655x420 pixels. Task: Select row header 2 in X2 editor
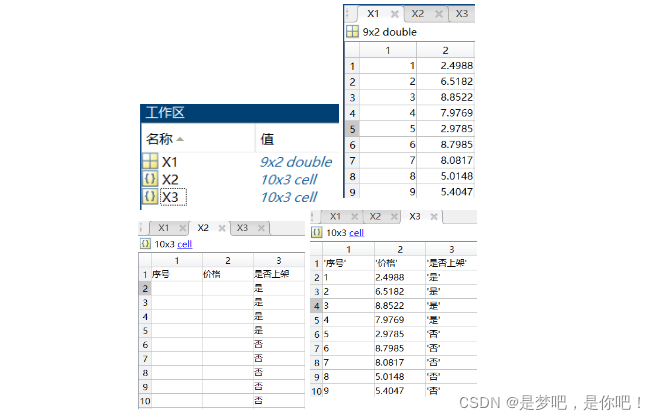point(145,288)
